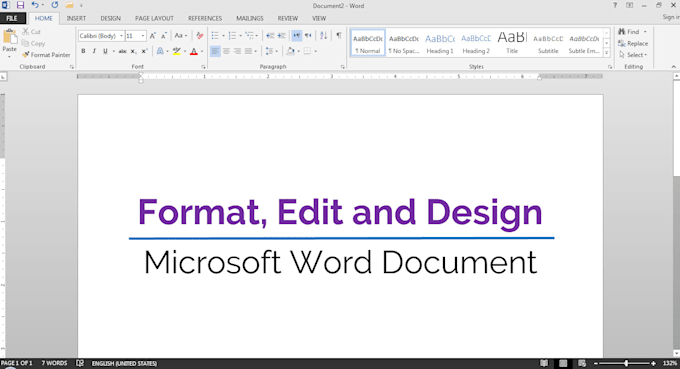This screenshot has width=680, height=369.
Task: Apply the Title style
Action: pos(512,43)
